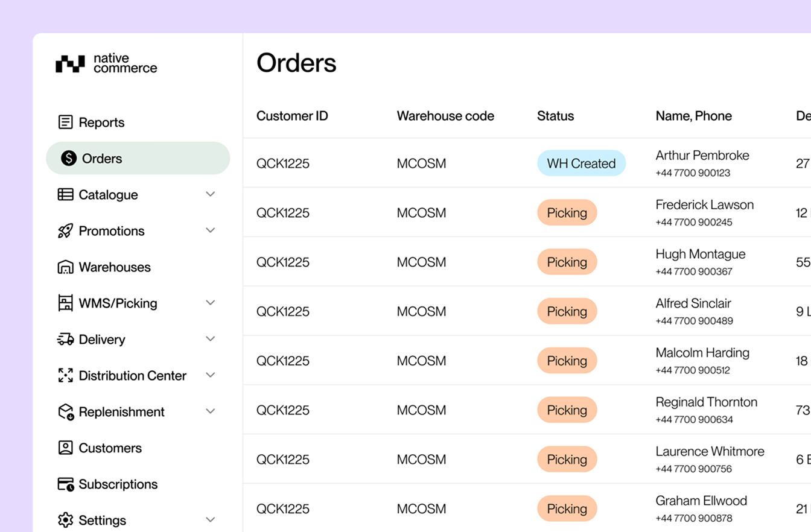Open the Orders section in the sidebar
811x532 pixels.
click(103, 158)
